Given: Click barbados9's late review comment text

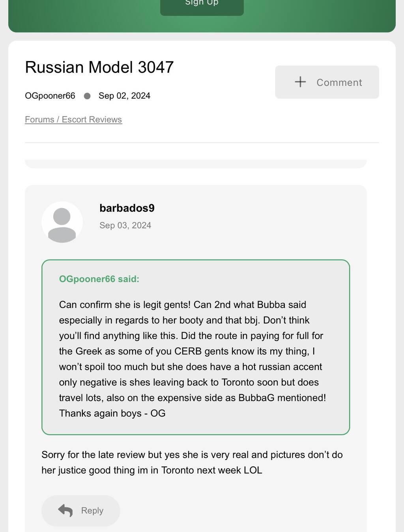Looking at the screenshot, I should point(192,462).
